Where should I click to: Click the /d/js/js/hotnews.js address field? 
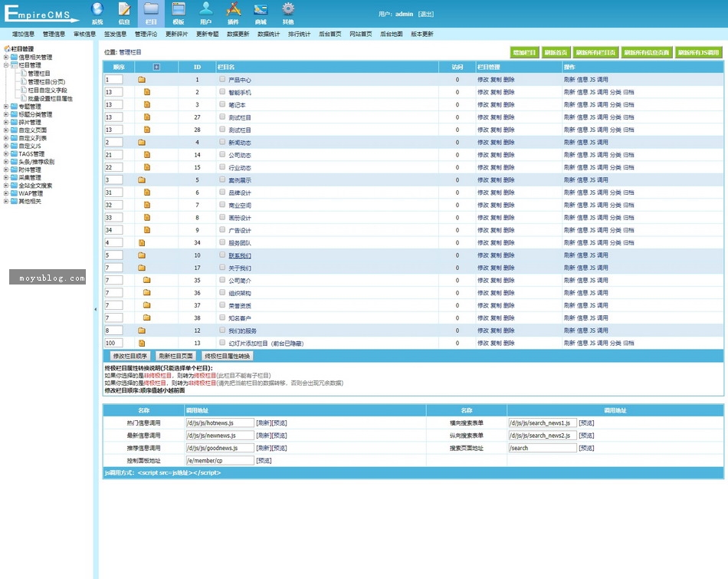[220, 423]
